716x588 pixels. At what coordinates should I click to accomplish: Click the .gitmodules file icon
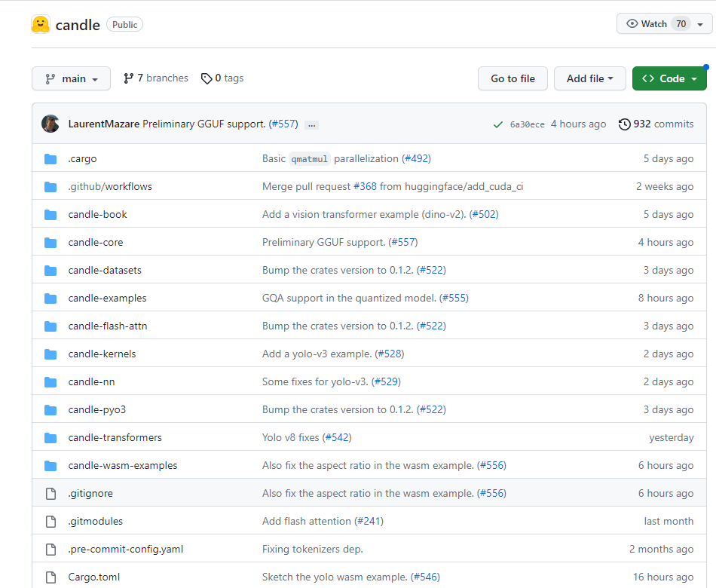50,522
